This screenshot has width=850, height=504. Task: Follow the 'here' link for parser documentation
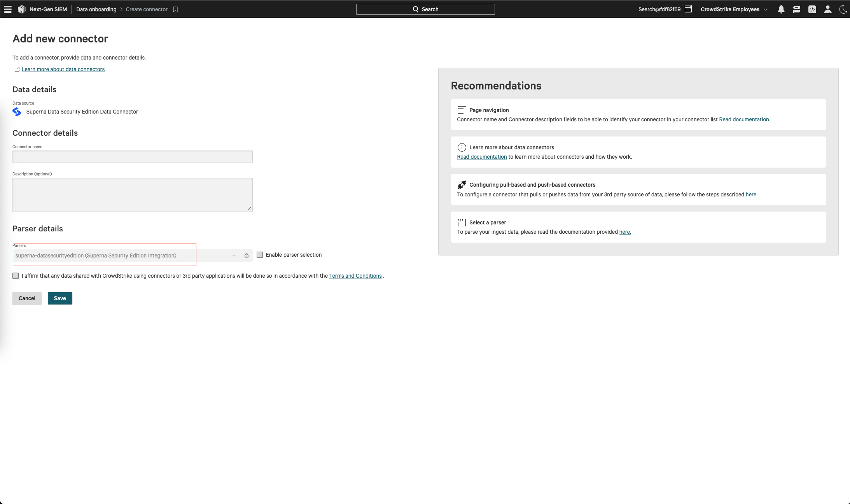tap(625, 232)
